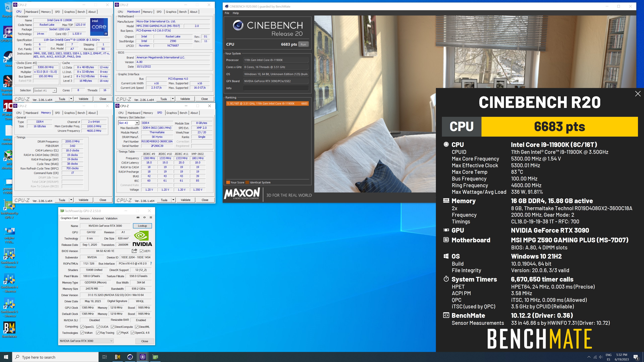
Task: Click the Close button in GPU-Z
Action: pos(145,341)
